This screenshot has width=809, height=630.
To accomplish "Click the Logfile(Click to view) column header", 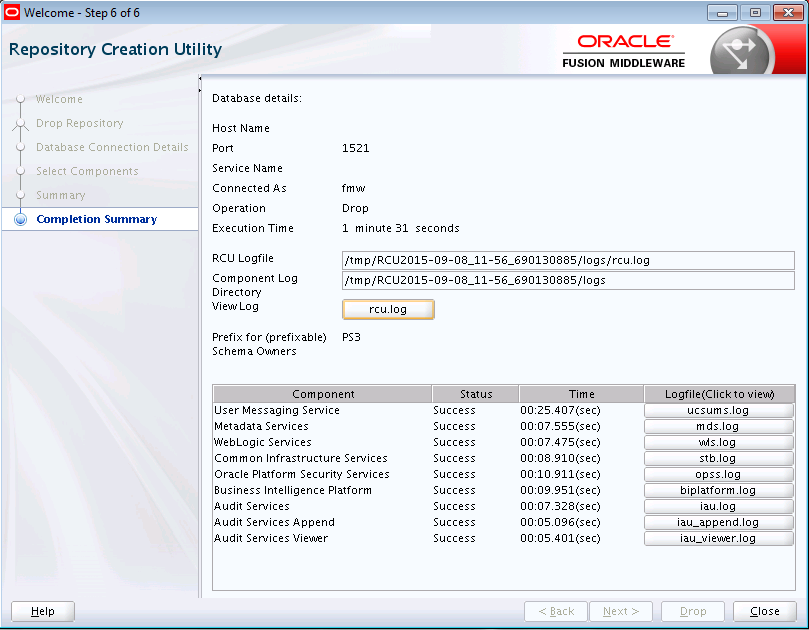I will [x=719, y=394].
